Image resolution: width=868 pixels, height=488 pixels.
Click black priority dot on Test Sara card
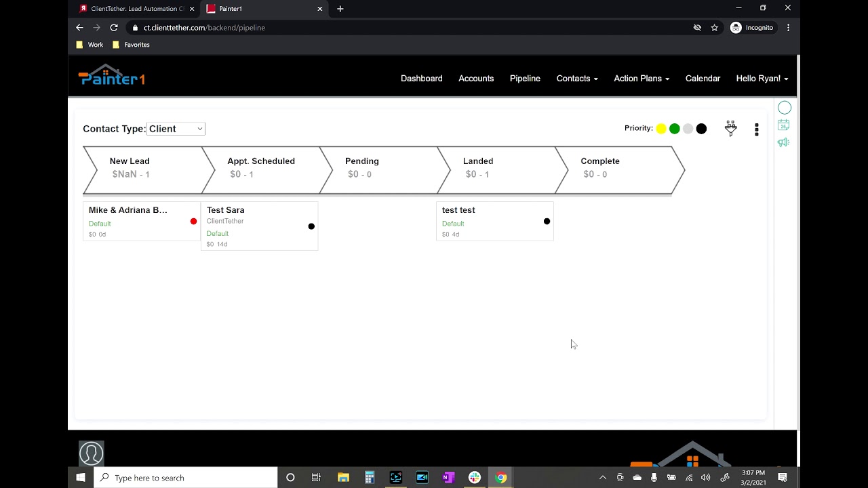click(x=311, y=226)
